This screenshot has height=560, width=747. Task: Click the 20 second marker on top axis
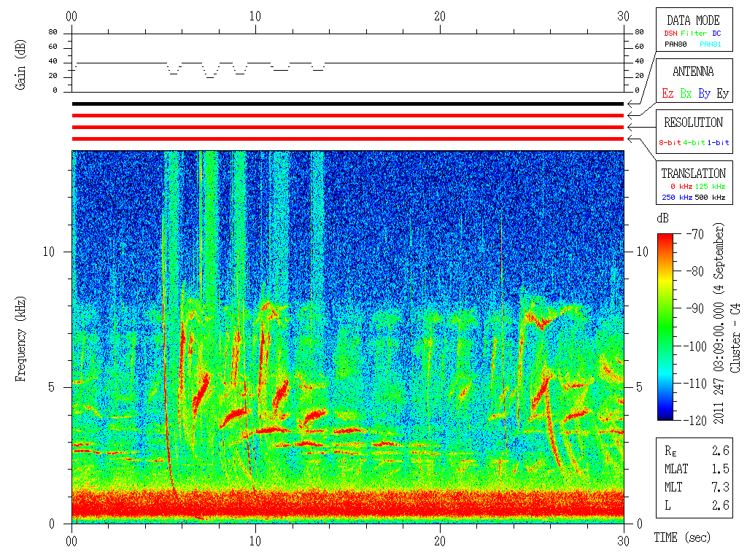pyautogui.click(x=440, y=16)
